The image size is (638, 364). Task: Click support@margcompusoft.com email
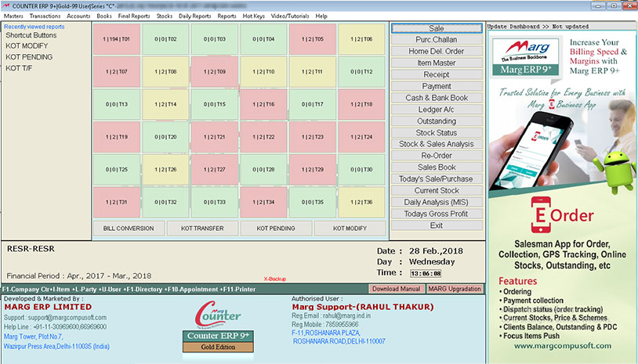[x=67, y=317]
